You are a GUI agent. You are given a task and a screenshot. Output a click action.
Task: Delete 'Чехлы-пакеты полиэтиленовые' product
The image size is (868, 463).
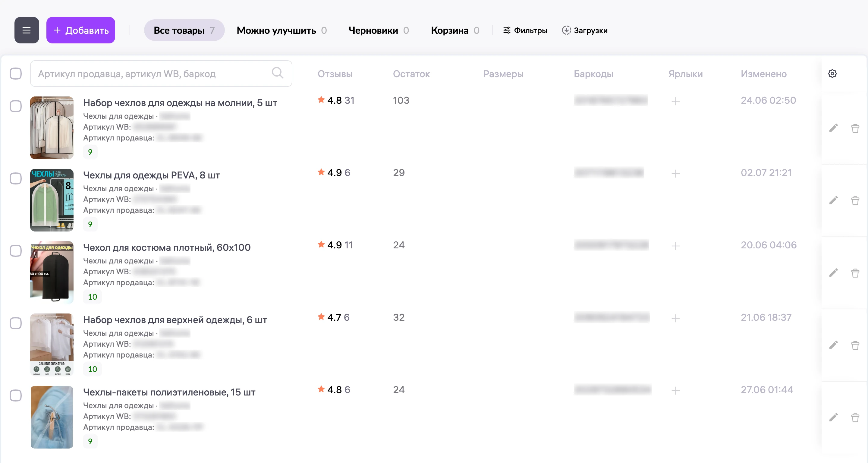(x=855, y=417)
